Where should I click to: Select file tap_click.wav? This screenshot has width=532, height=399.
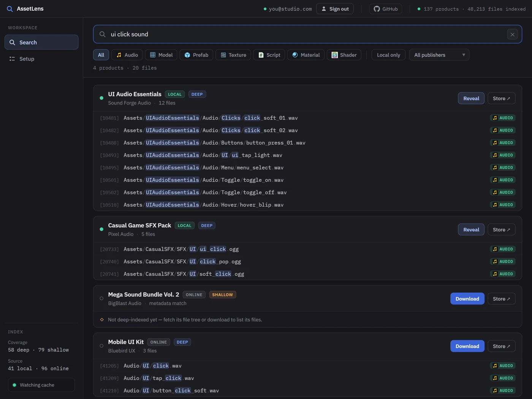[307, 378]
